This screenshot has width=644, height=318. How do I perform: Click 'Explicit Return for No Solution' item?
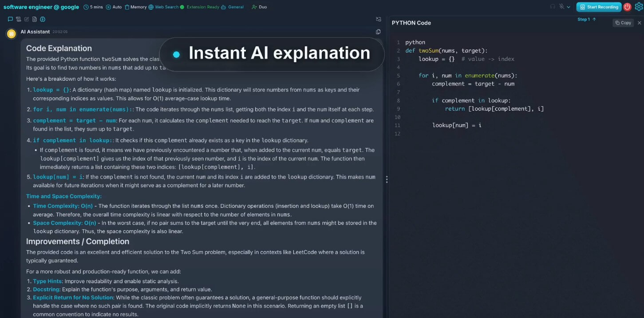(73, 298)
